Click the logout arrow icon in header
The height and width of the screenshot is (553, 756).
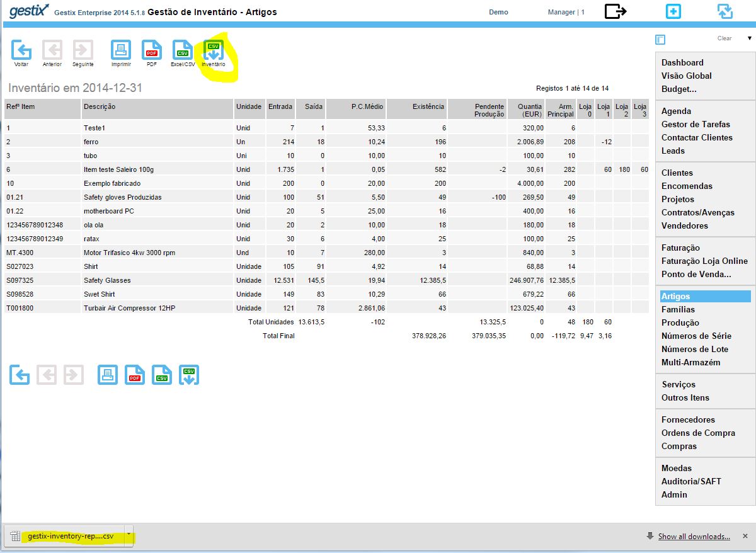tap(616, 11)
